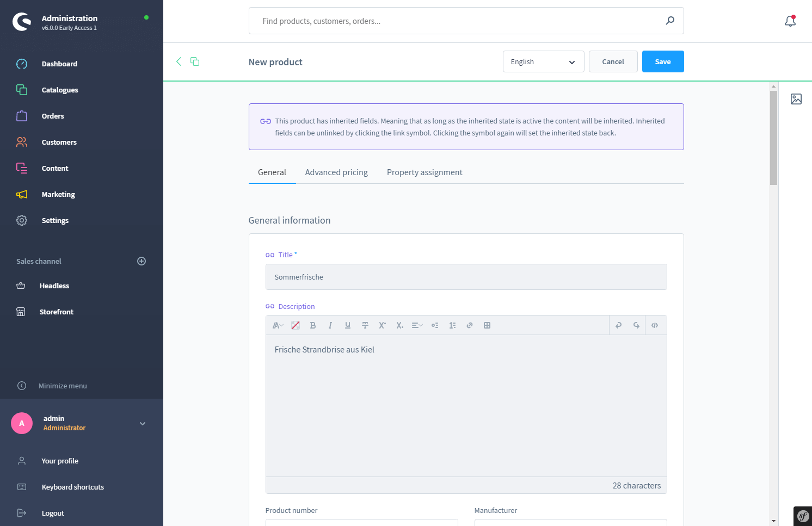Switch to the Advanced pricing tab
The height and width of the screenshot is (526, 812).
[336, 172]
